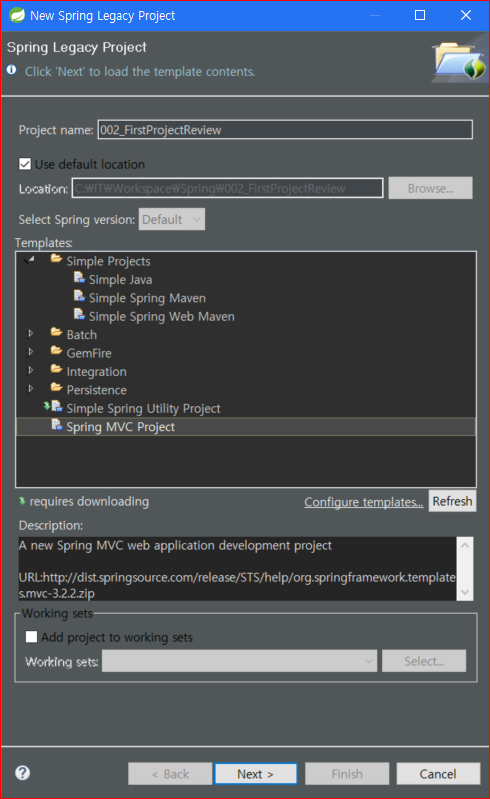Screen dimensions: 490x799
Task: Uncheck Use default location
Action: pyautogui.click(x=24, y=164)
